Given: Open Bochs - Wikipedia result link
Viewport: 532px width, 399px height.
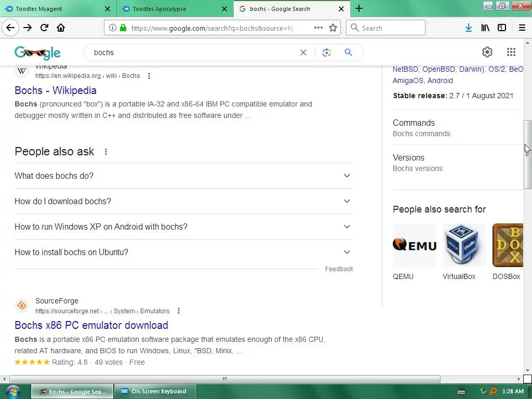Looking at the screenshot, I should 56,90.
